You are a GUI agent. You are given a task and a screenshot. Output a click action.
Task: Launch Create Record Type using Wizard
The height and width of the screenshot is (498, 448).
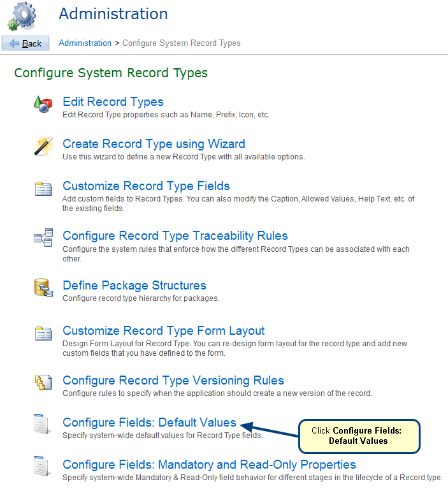tap(154, 144)
